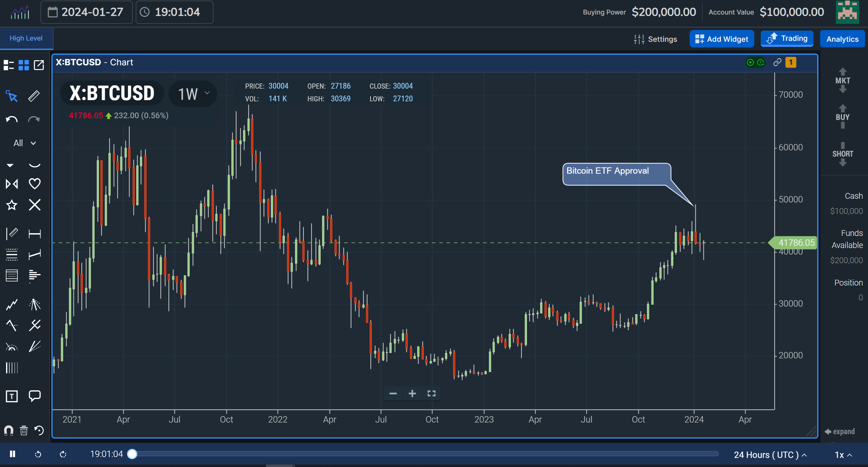Click the zoom-in plus control on the chart
Screen dimensions: 868x467
pyautogui.click(x=412, y=393)
